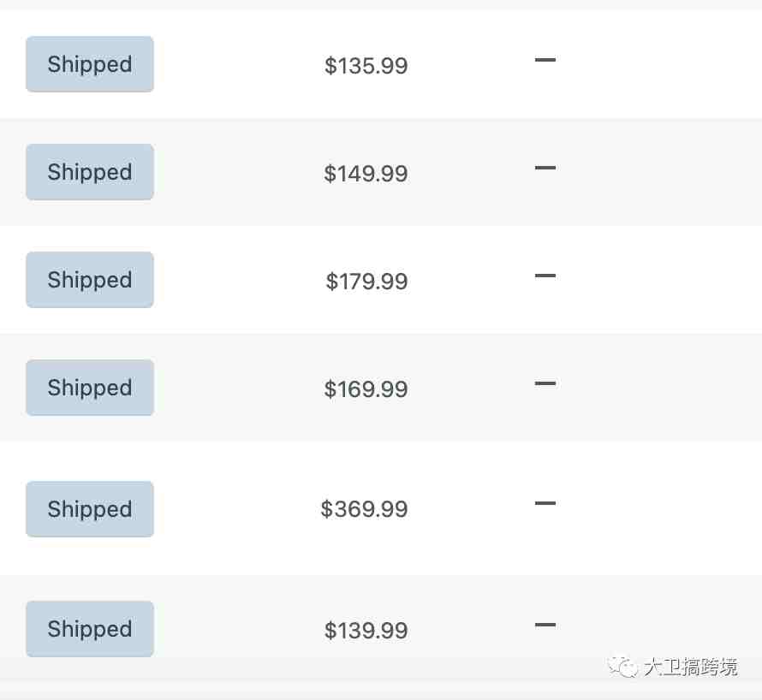Click the WeChat logo watermark icon
The image size is (762, 700).
[x=622, y=666]
